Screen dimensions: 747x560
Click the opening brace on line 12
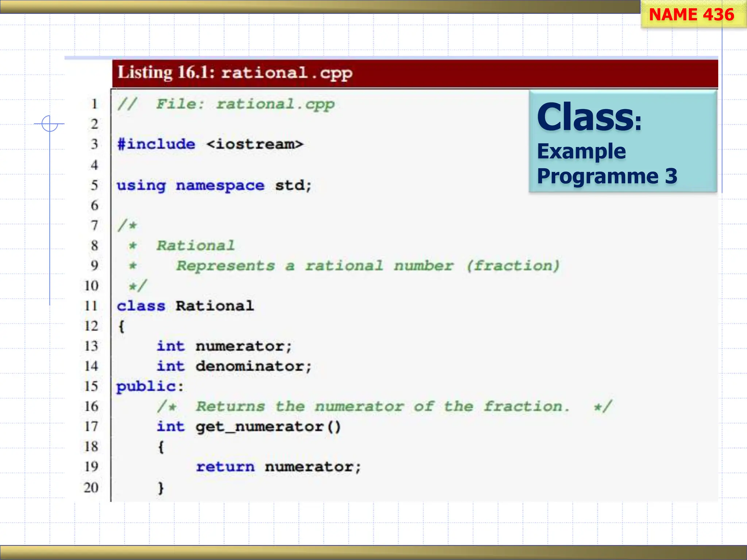tap(121, 326)
